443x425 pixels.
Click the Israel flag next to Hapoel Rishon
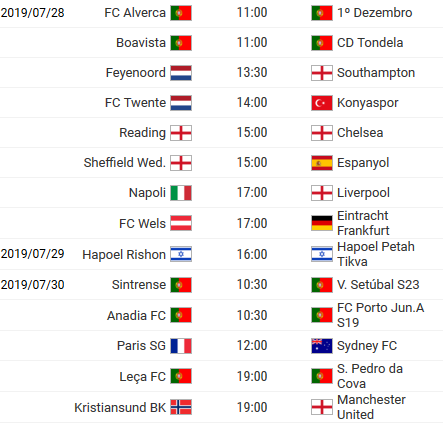click(181, 254)
